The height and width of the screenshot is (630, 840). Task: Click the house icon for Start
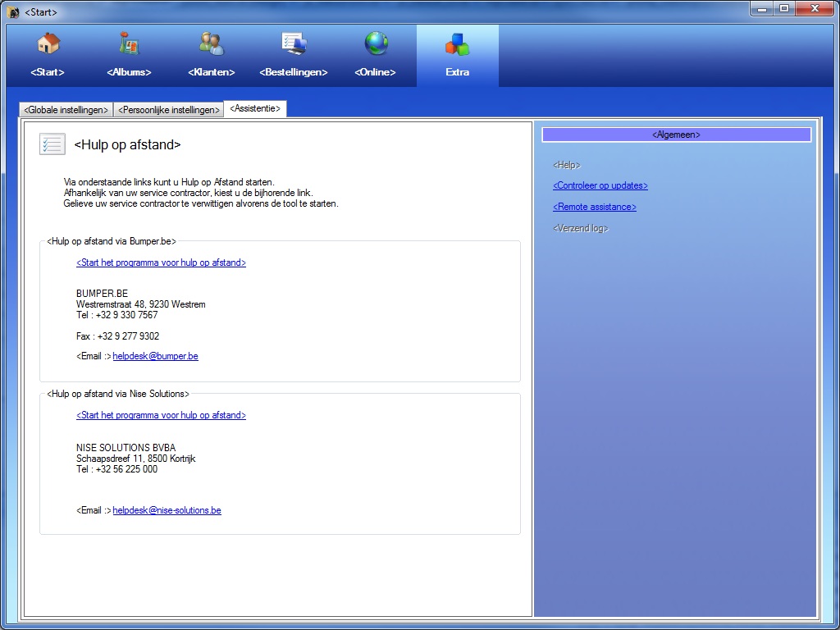point(48,43)
